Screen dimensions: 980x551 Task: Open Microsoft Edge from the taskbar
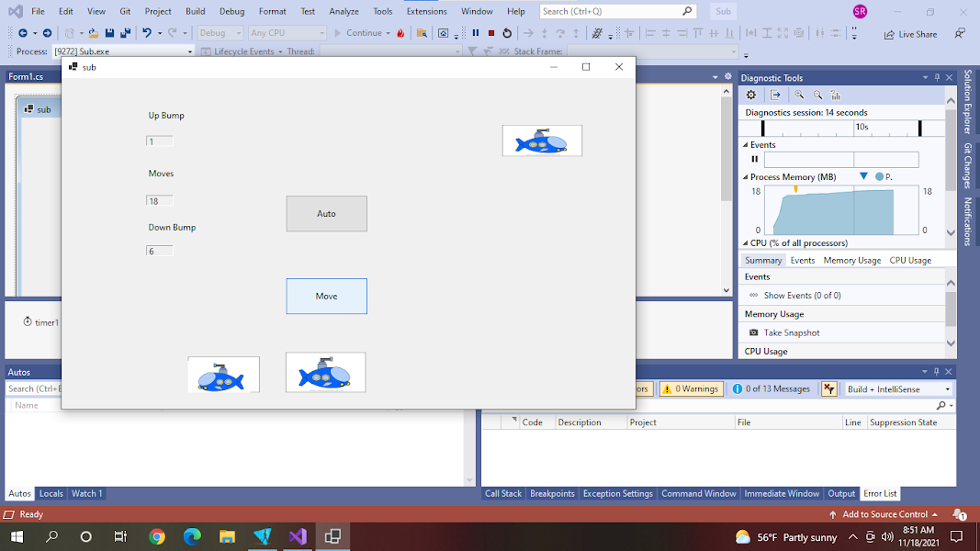pos(192,536)
